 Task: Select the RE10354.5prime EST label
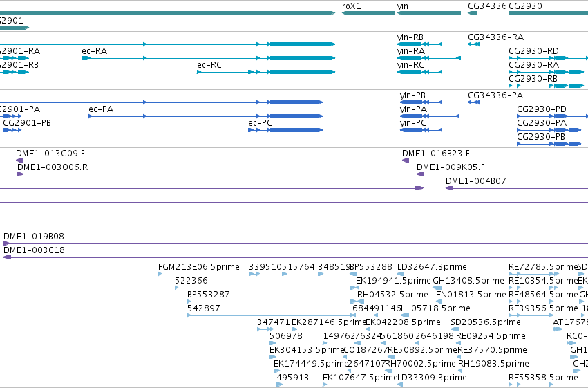pyautogui.click(x=543, y=281)
